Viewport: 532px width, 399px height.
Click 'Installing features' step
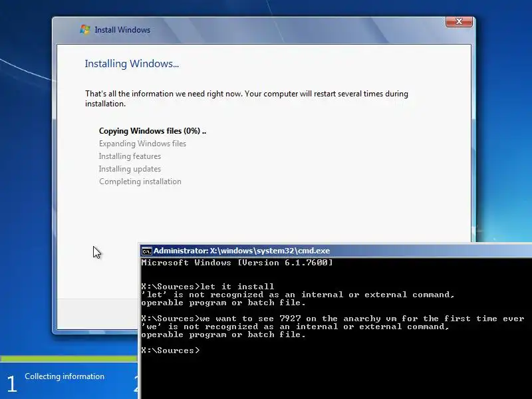pos(130,156)
